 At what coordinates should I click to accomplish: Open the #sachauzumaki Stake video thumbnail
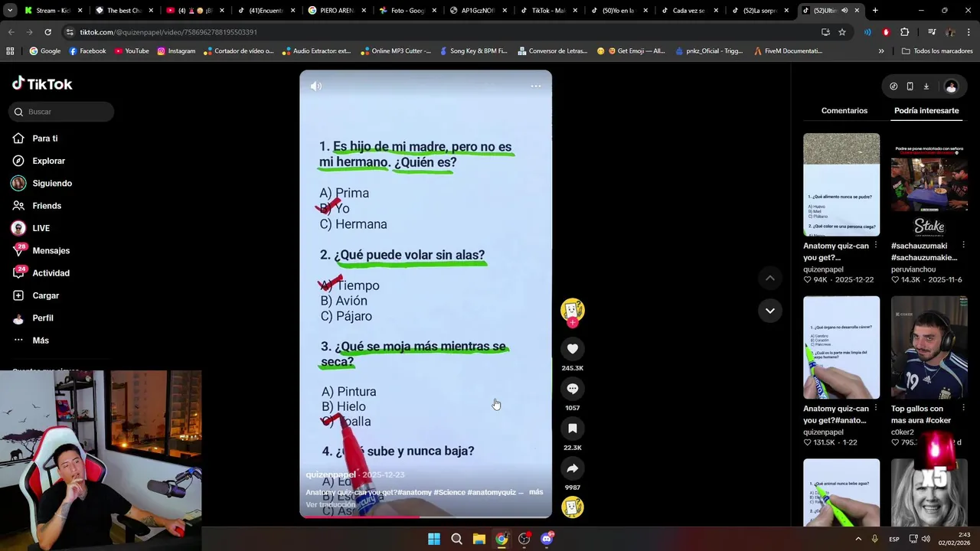click(929, 184)
